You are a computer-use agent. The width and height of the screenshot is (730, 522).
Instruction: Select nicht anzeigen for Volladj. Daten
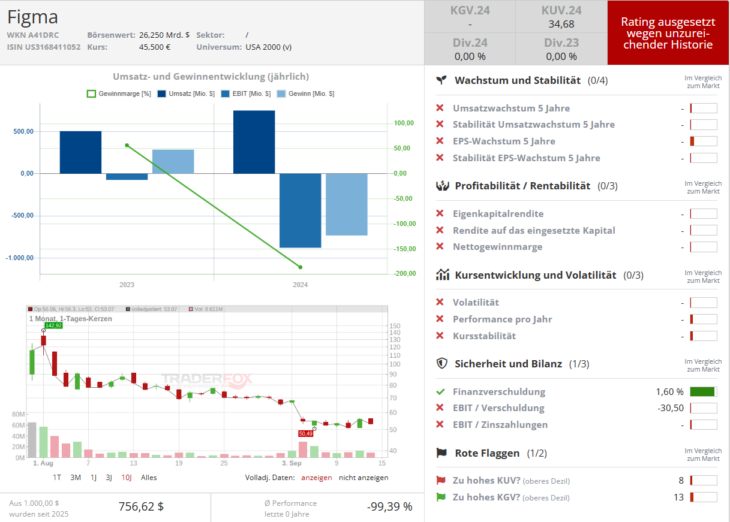click(364, 478)
